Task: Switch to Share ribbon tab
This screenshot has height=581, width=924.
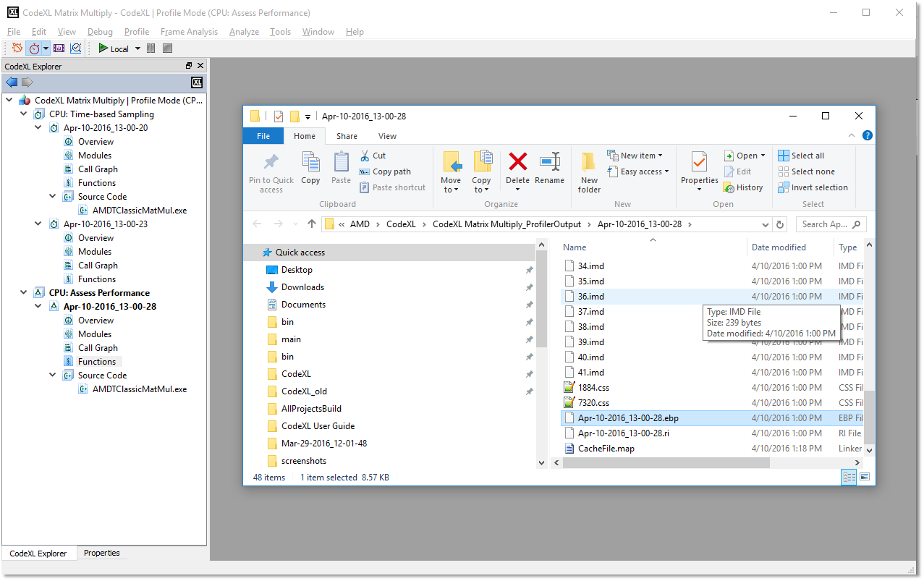Action: pyautogui.click(x=347, y=136)
